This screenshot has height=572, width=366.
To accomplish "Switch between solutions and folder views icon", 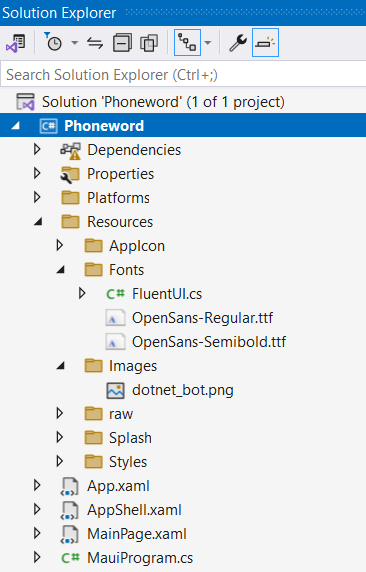I will click(16, 43).
